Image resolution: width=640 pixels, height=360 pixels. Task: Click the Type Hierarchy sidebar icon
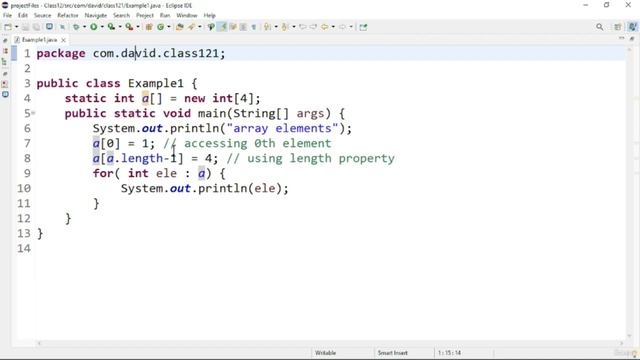click(x=5, y=62)
